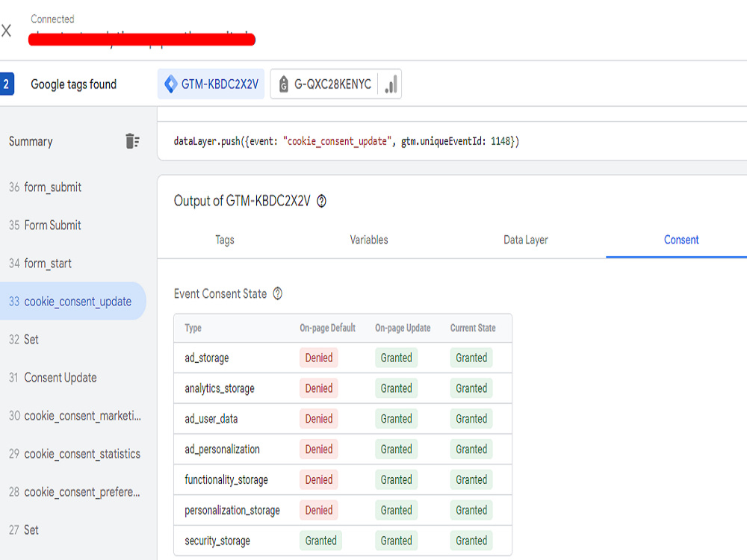
Task: Click the dataLayer.push cookie_consent_update code line
Action: click(x=347, y=141)
